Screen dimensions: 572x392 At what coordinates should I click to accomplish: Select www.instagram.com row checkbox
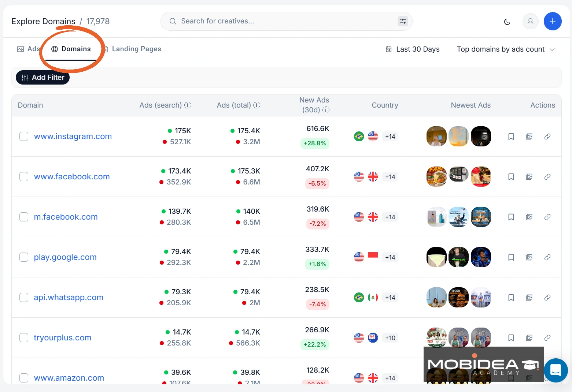[24, 137]
